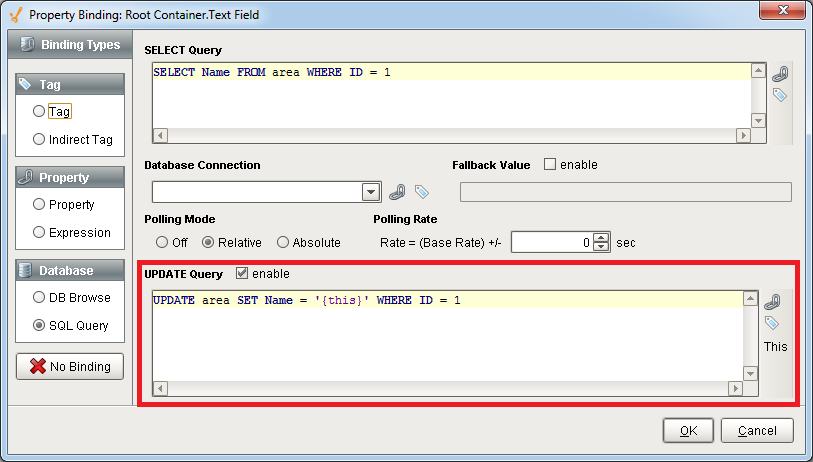
Task: Decrease the polling rate with down stepper
Action: 601,247
